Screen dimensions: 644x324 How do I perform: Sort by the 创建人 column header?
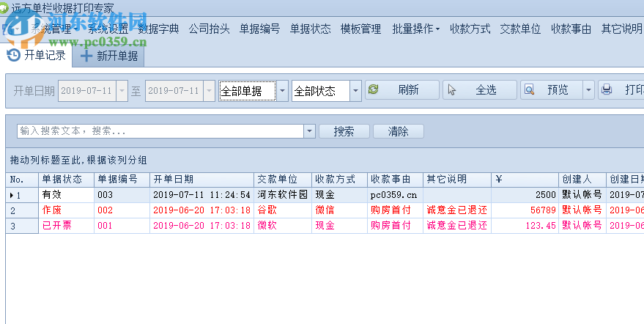tap(582, 180)
